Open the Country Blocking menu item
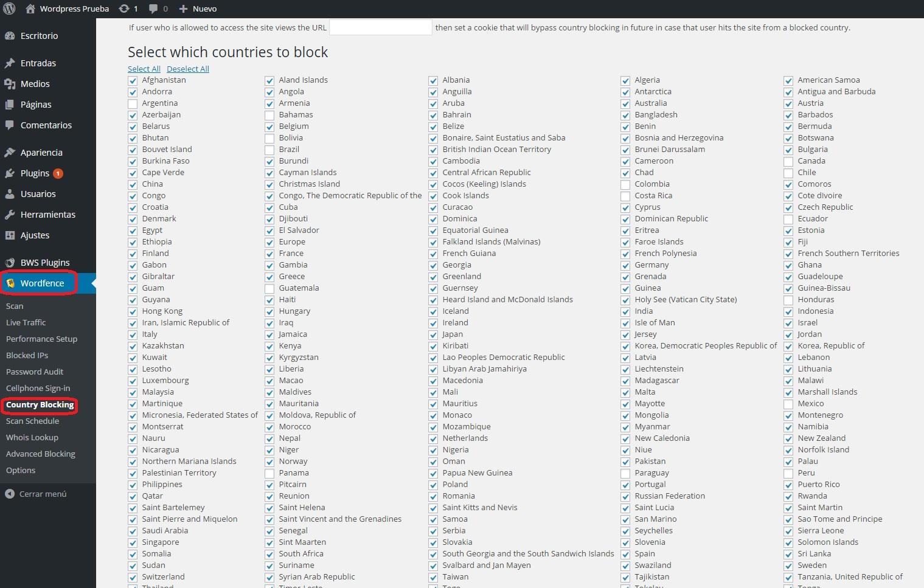Viewport: 924px width, 588px height. tap(40, 404)
